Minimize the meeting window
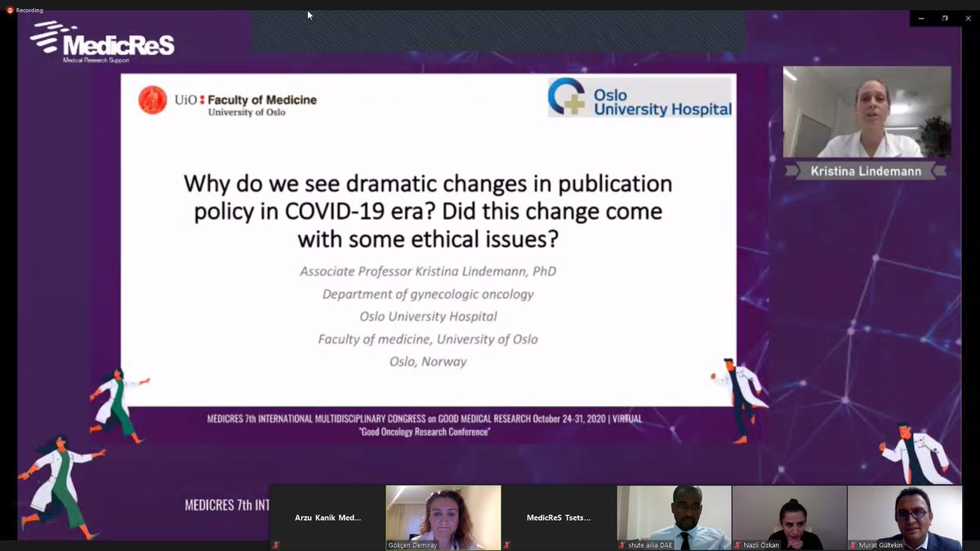The image size is (980, 551). point(921,18)
